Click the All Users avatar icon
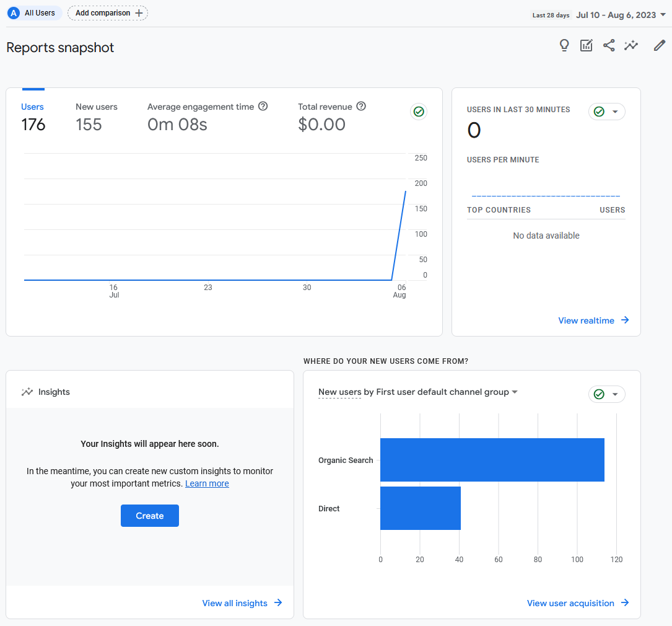672x626 pixels. [x=14, y=12]
